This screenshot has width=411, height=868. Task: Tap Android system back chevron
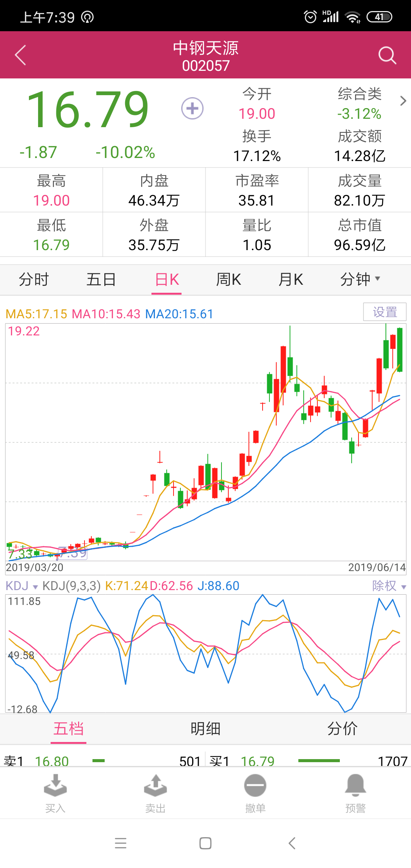pyautogui.click(x=292, y=843)
